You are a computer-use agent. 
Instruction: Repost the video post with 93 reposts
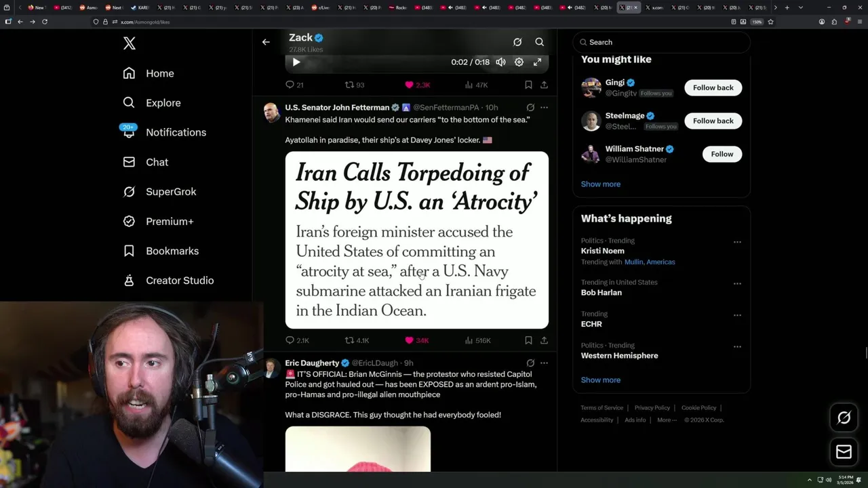pyautogui.click(x=355, y=85)
